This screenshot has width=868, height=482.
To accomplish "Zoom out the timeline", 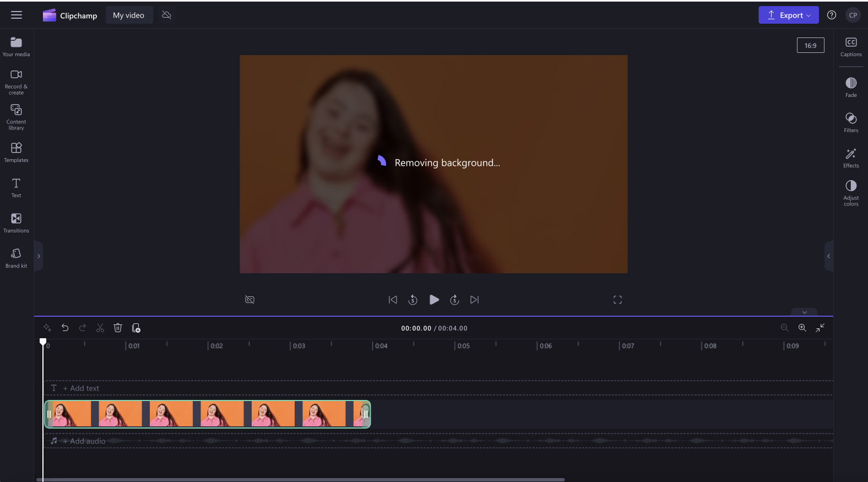I will click(784, 328).
